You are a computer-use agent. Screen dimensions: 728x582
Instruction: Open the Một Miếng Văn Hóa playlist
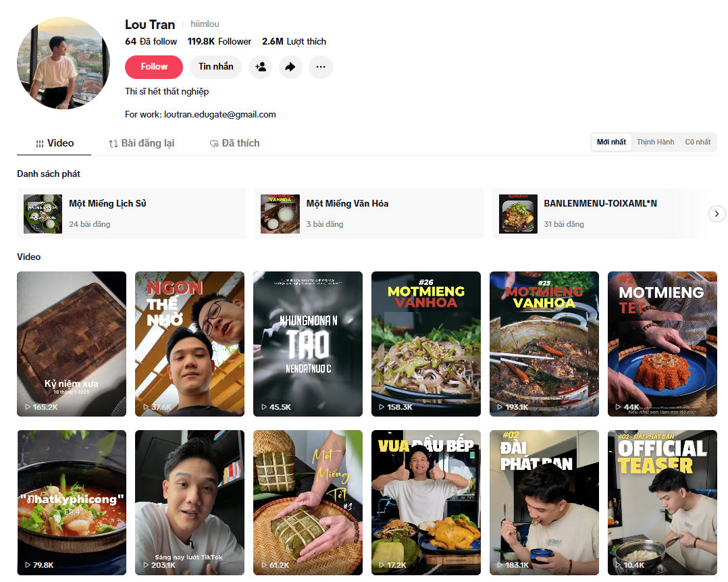tap(369, 214)
